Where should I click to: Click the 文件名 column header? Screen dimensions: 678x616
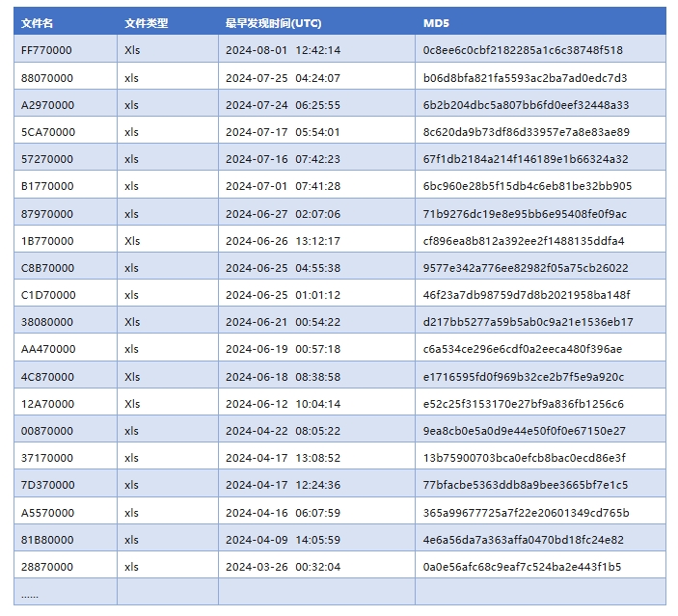pos(38,22)
